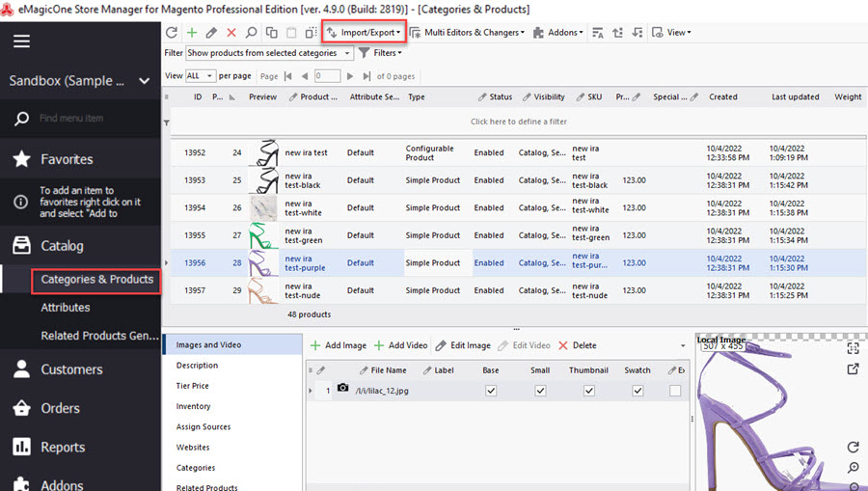
Task: Open product search magnifier in toolbar
Action: [x=252, y=33]
